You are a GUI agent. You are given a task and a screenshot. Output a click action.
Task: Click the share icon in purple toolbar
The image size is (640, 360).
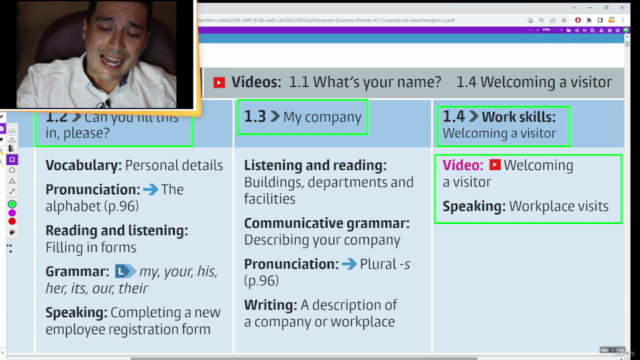pyautogui.click(x=577, y=30)
